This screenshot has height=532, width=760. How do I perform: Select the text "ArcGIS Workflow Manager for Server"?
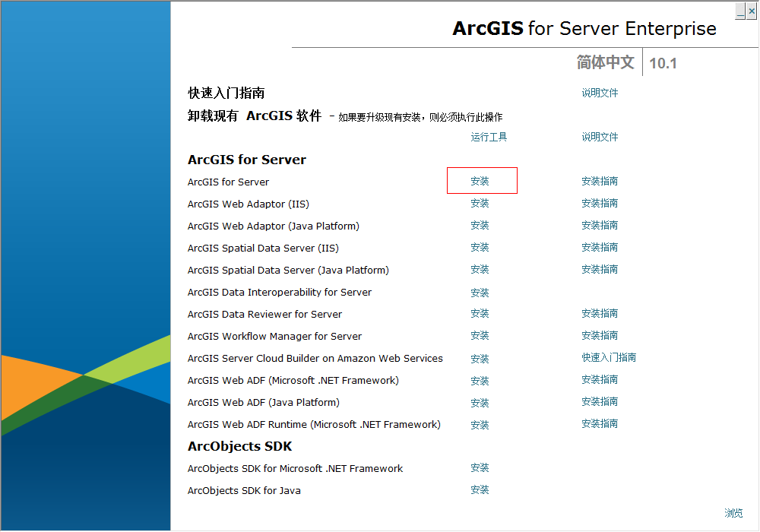274,336
